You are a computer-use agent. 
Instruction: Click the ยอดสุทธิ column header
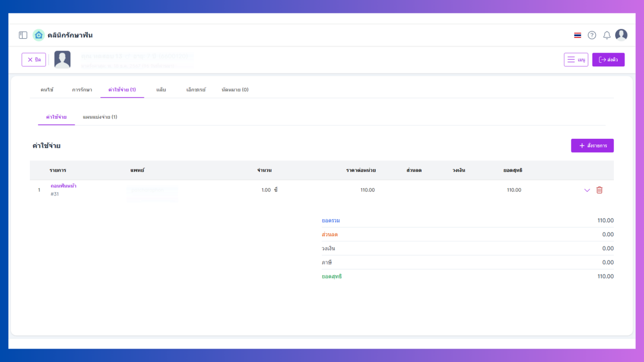[x=512, y=170]
